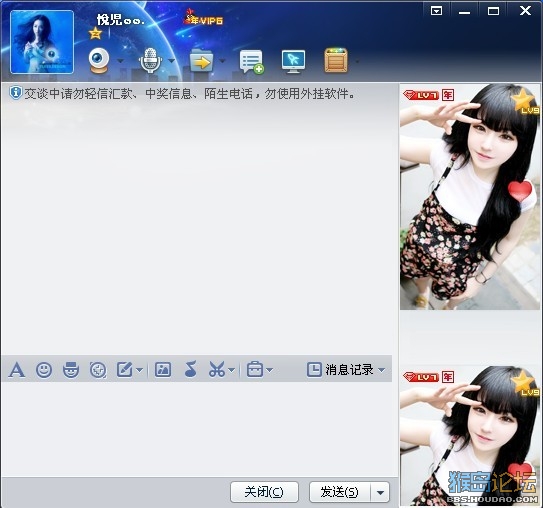Image resolution: width=543 pixels, height=508 pixels.
Task: Click the music note share icon
Action: (190, 369)
